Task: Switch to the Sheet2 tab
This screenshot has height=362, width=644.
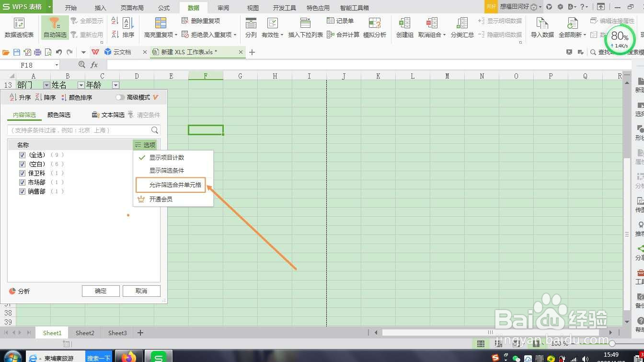Action: click(x=84, y=332)
